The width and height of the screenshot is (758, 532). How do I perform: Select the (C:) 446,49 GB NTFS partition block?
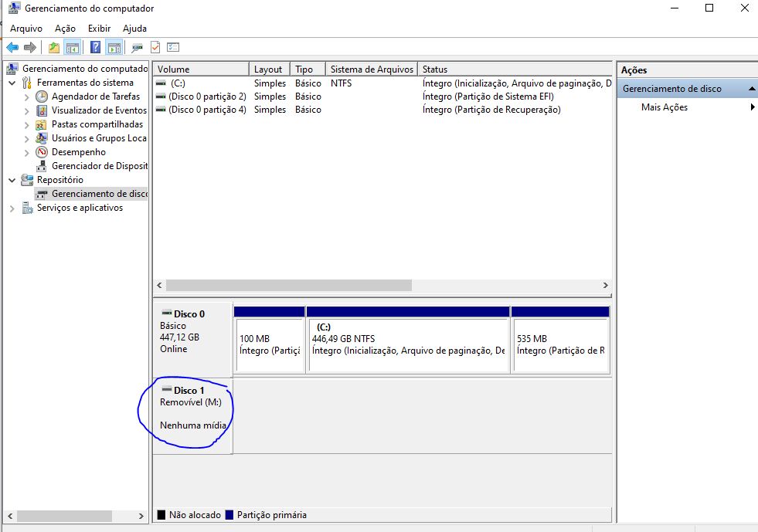408,339
